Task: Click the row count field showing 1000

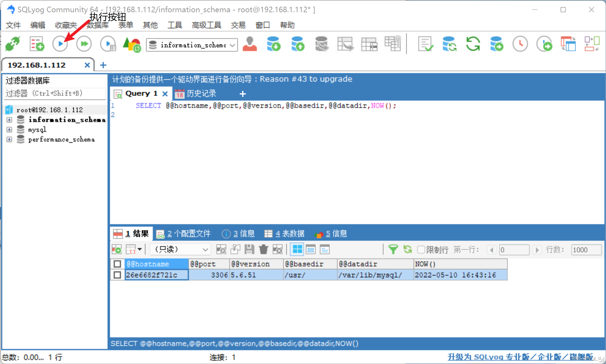Action: click(x=586, y=250)
